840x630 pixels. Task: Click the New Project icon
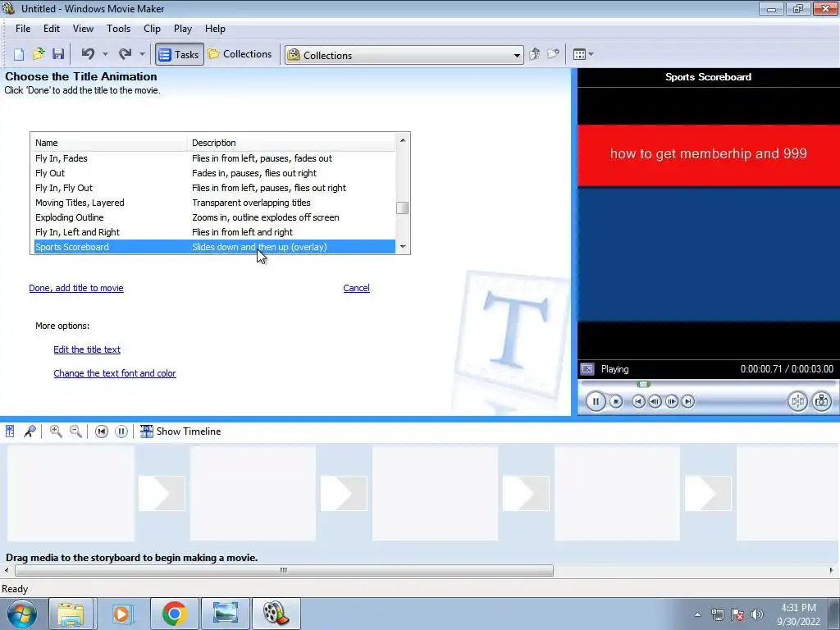(19, 54)
